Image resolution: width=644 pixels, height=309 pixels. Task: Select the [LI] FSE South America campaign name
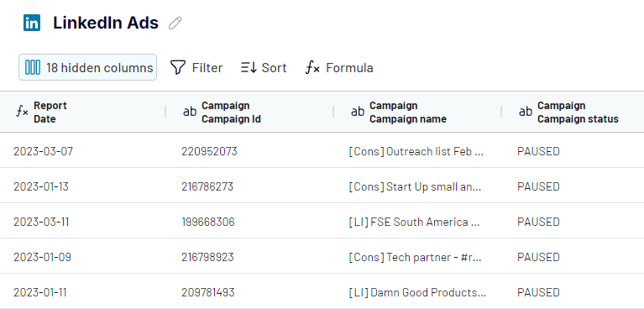tap(414, 222)
